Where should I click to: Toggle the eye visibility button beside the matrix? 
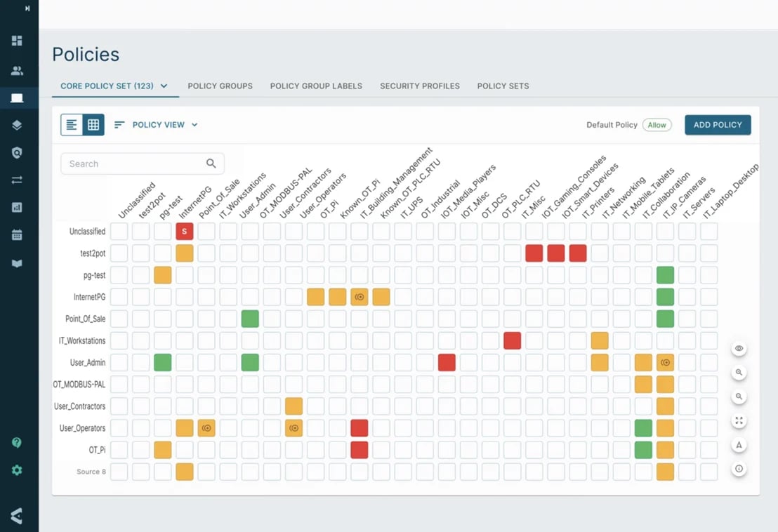point(739,348)
